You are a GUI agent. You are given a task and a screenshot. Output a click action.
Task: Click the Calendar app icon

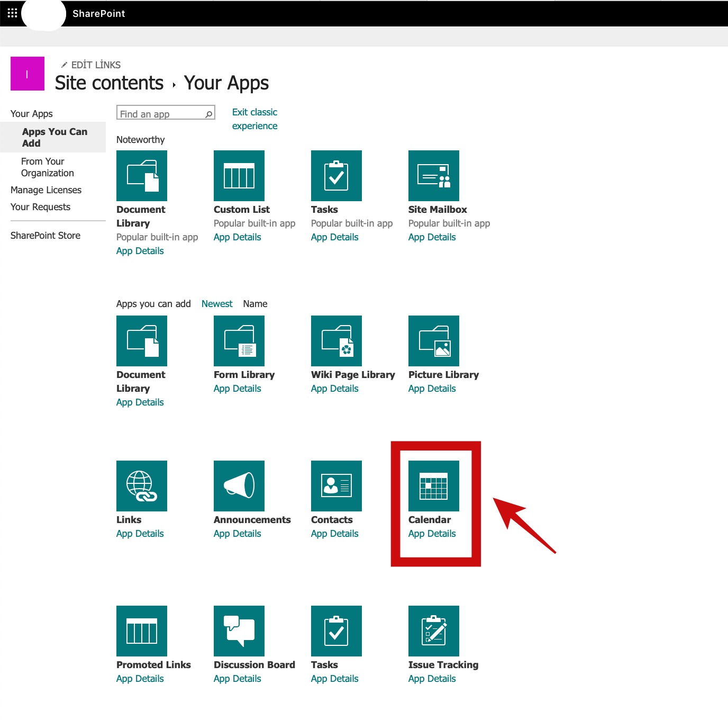(x=433, y=486)
